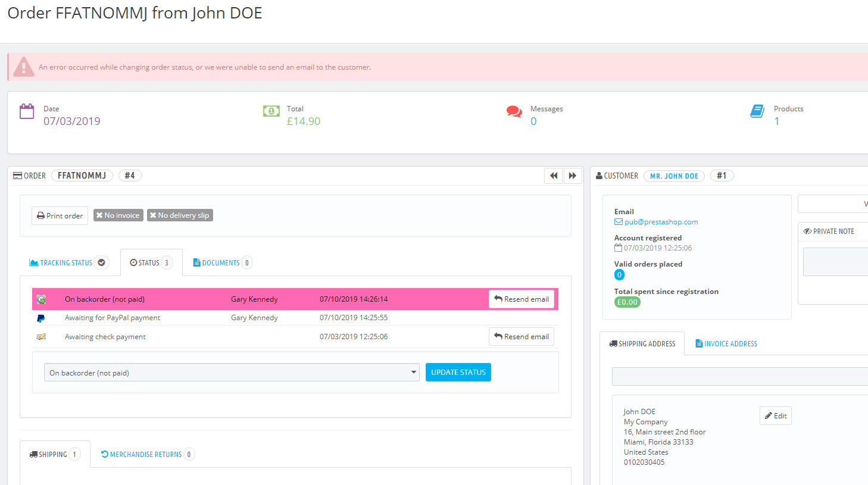This screenshot has height=485, width=868.
Task: Resend email for On backorder status
Action: click(x=522, y=299)
